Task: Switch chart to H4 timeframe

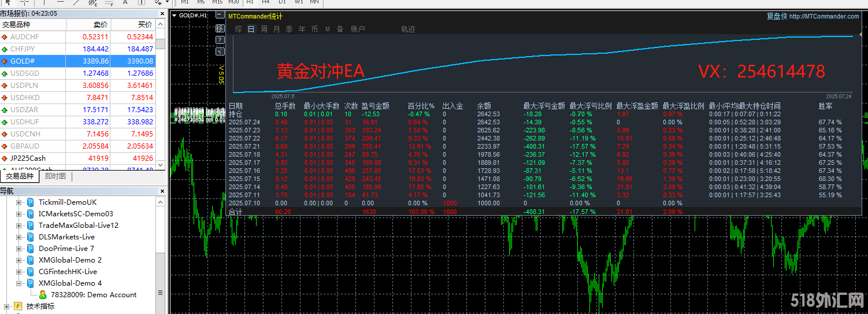Action: click(x=266, y=2)
